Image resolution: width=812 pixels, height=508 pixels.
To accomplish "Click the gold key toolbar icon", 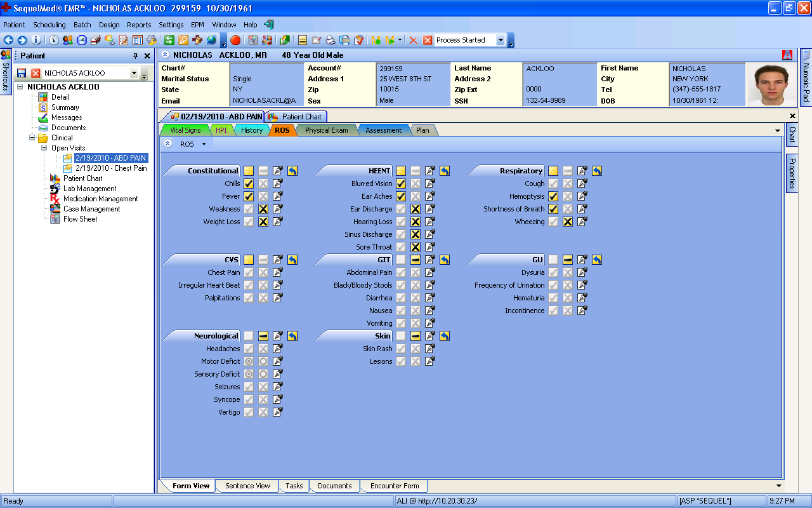I will click(183, 40).
